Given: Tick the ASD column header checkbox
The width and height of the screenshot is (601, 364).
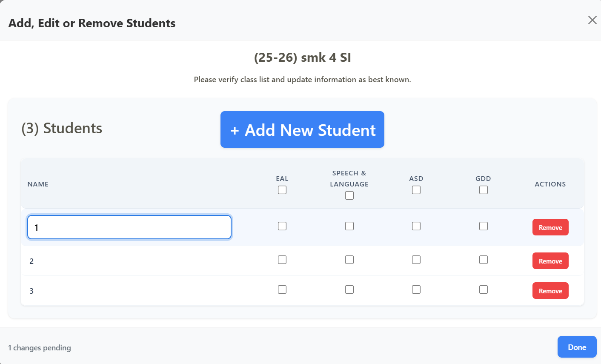Looking at the screenshot, I should [416, 190].
